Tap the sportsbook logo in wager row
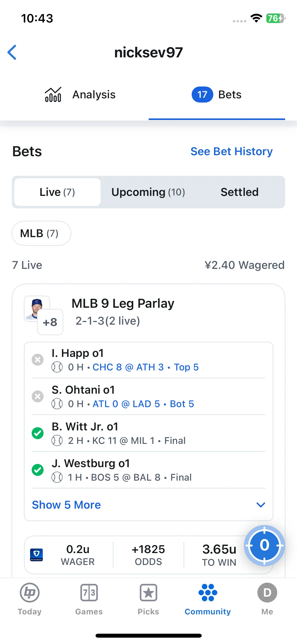Viewport: 297px width, 644px height. click(36, 555)
